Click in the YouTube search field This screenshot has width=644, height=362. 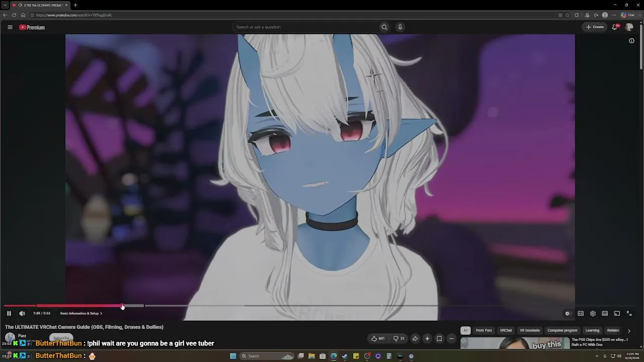tap(306, 27)
